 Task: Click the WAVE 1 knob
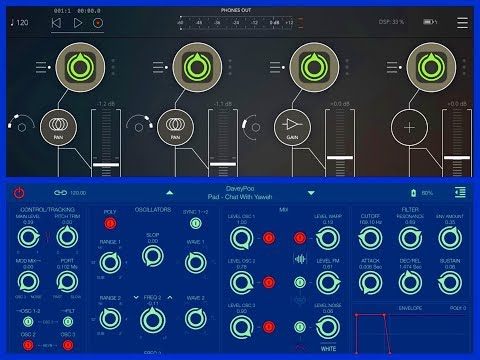[x=196, y=263]
